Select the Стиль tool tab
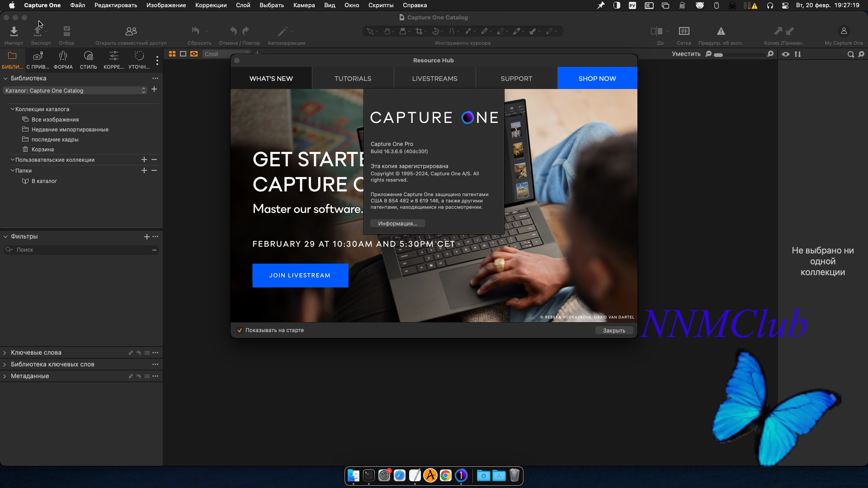The width and height of the screenshot is (868, 488). tap(89, 61)
